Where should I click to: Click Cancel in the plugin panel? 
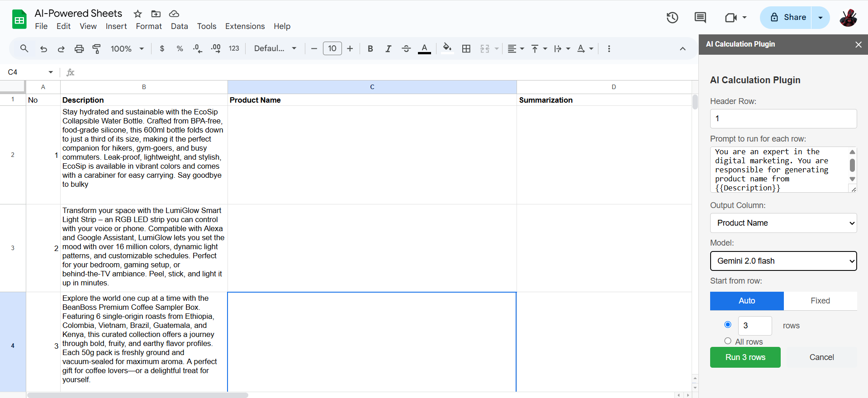pos(821,357)
